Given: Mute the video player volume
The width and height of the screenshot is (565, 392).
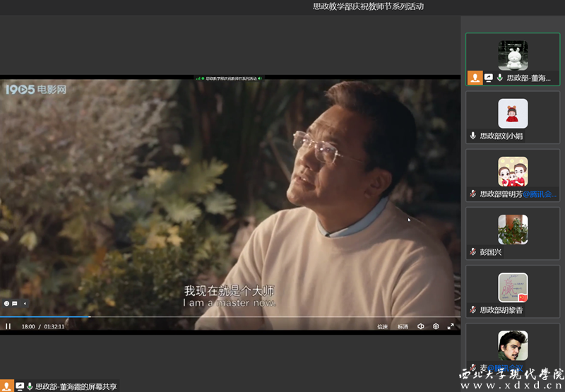Looking at the screenshot, I should pyautogui.click(x=420, y=326).
